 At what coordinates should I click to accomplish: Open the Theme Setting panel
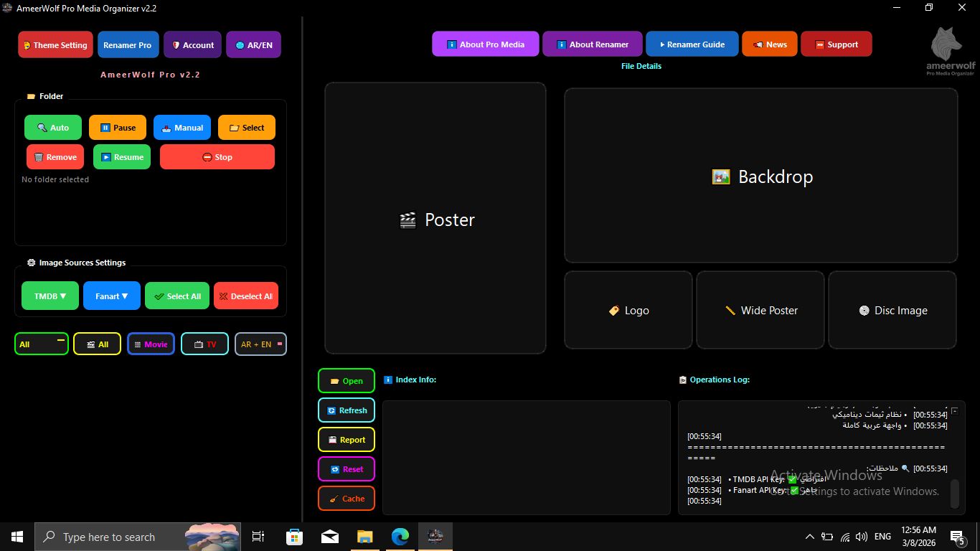coord(55,44)
